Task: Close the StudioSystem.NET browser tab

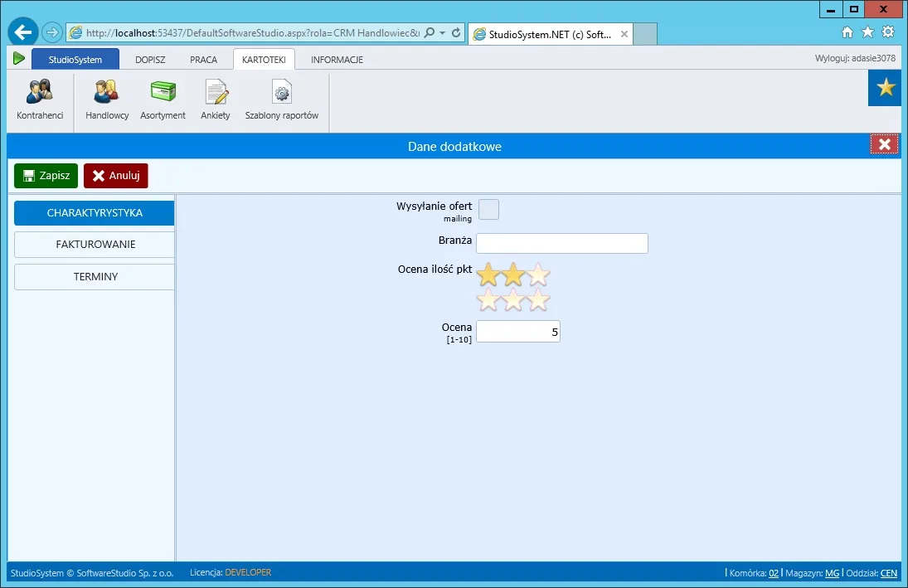Action: tap(624, 34)
